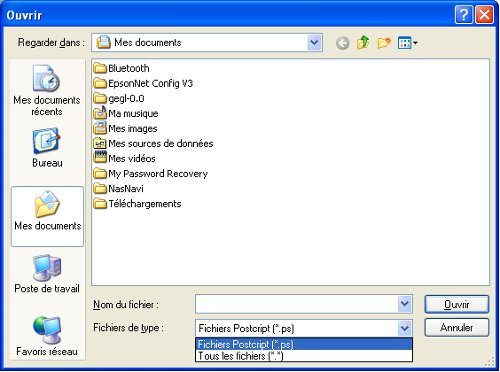Collapse the Fichiers de type dropdown arrow
This screenshot has height=372, width=500.
pyautogui.click(x=405, y=328)
